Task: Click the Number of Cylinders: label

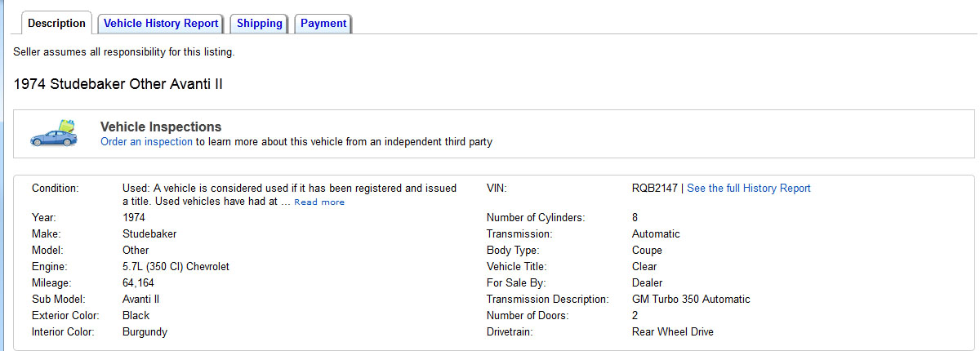Action: point(536,217)
